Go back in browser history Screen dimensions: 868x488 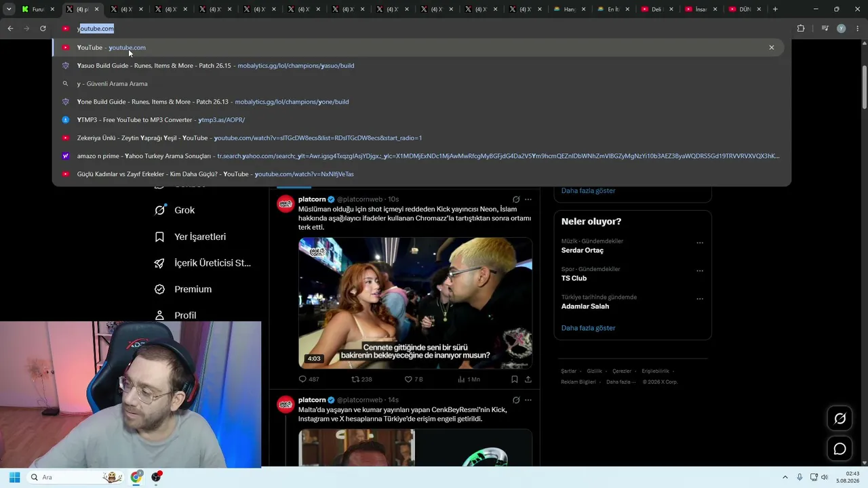10,28
